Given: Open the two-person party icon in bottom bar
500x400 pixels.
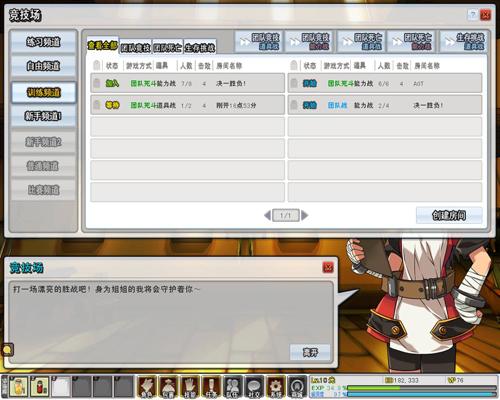Looking at the screenshot, I should click(x=232, y=387).
